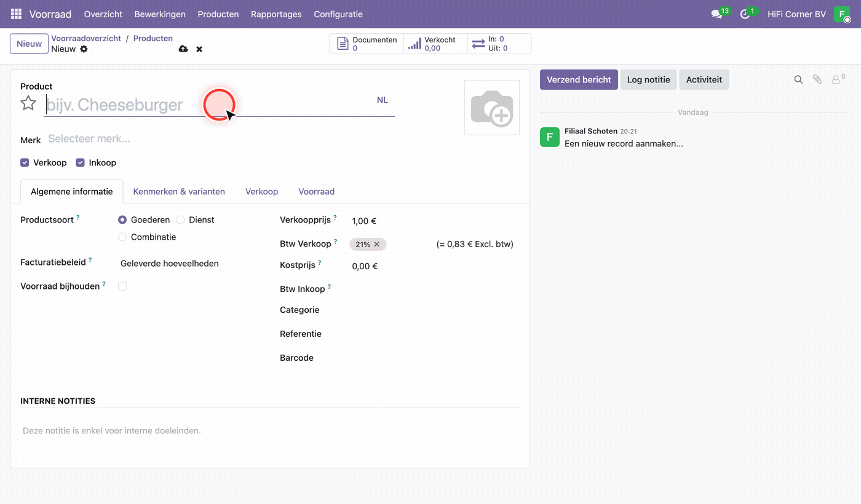Viewport: 861px width, 504px height.
Task: Go to Voorraadoverzicht breadcrumb
Action: (86, 38)
